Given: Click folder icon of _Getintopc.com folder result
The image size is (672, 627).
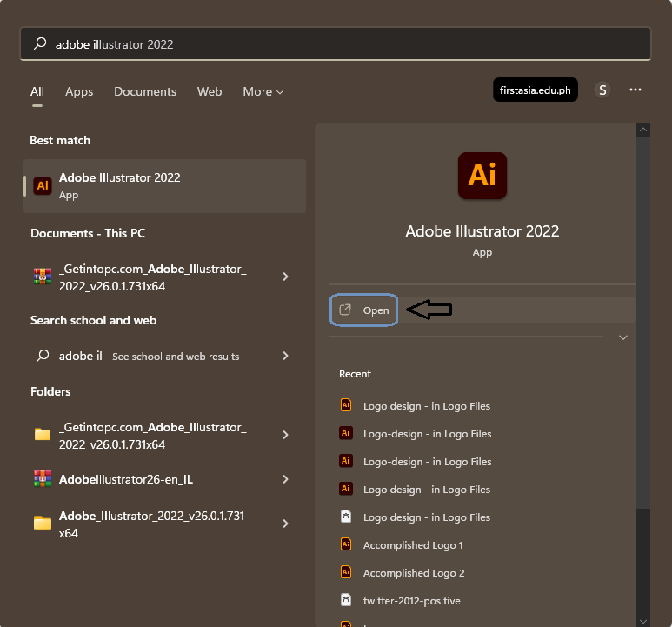Looking at the screenshot, I should pos(43,435).
